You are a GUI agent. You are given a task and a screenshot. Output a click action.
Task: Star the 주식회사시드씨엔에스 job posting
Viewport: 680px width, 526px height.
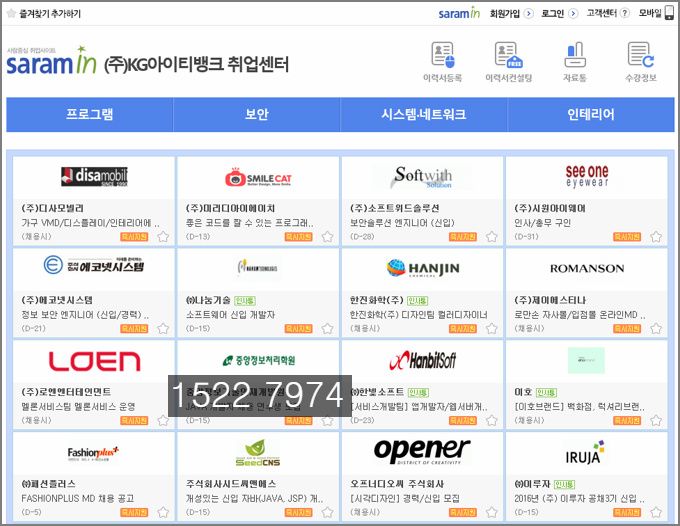click(327, 513)
